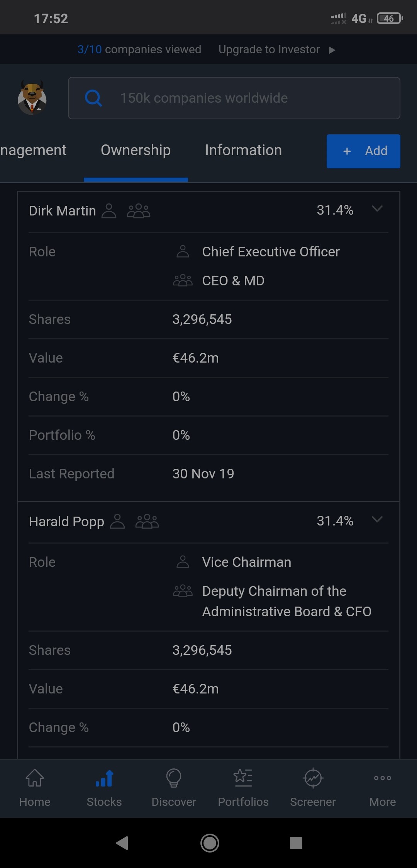Collapse Harald Popp ownership details chevron

(377, 519)
